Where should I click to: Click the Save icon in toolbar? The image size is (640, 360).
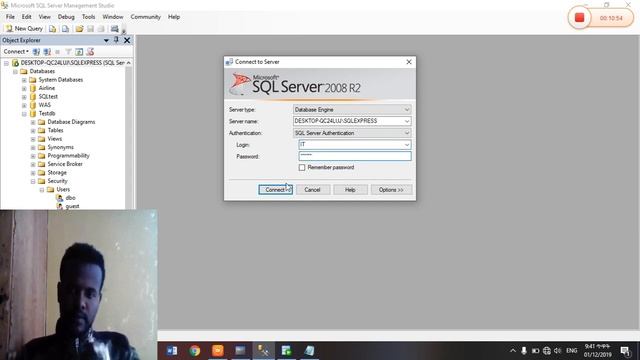[x=90, y=29]
